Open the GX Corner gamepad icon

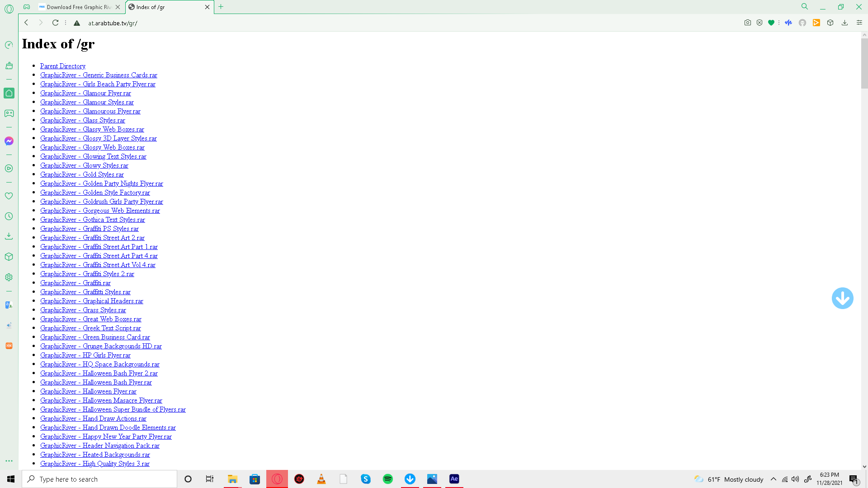(9, 113)
